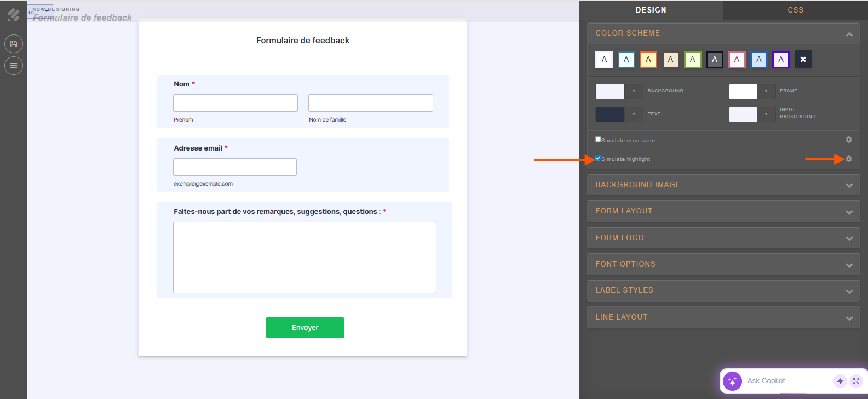Open the hamburger menu icon in sidebar
This screenshot has width=868, height=399.
point(14,66)
